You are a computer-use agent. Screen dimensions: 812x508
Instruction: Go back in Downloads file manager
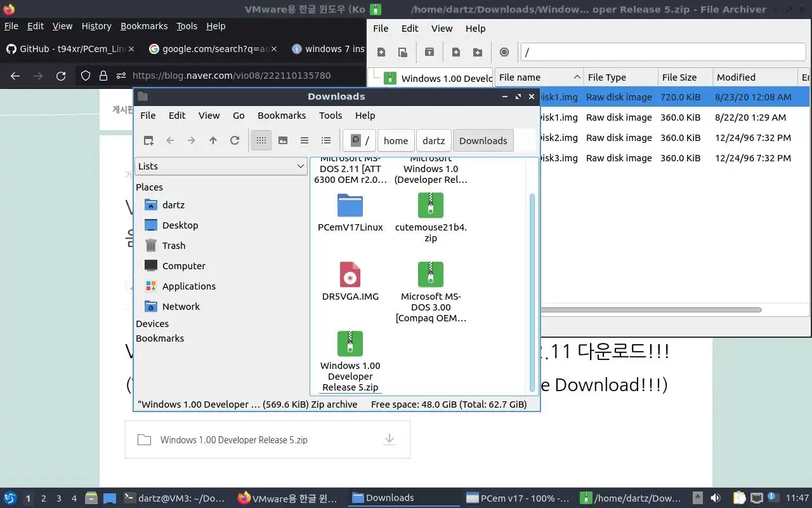tap(170, 140)
